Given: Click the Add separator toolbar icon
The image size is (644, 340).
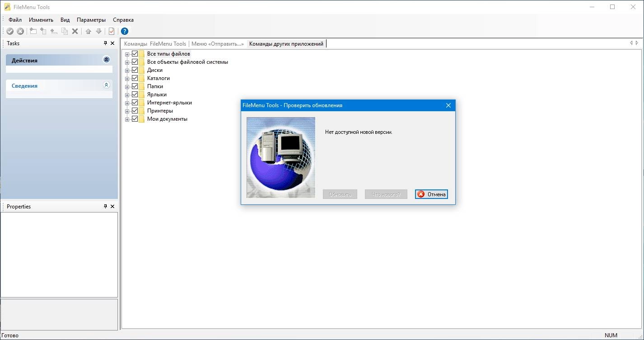Looking at the screenshot, I should click(x=54, y=31).
